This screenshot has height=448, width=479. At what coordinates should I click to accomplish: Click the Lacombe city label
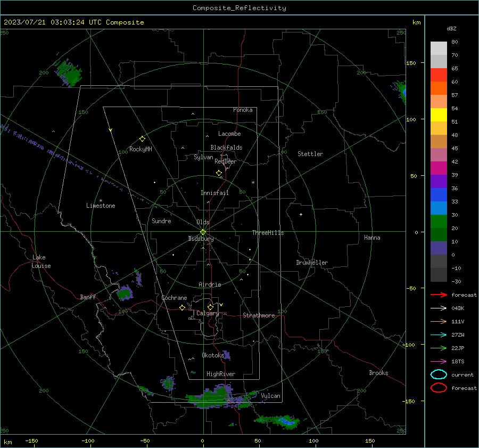point(229,134)
